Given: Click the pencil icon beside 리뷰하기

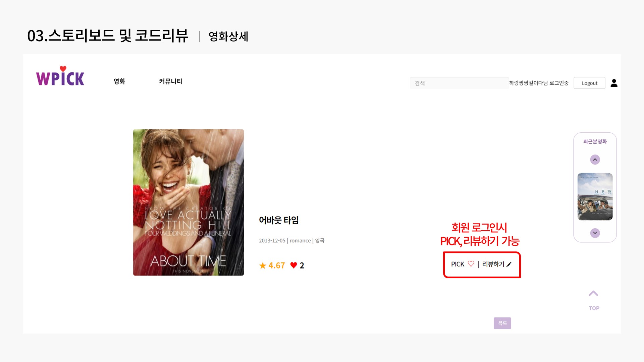Looking at the screenshot, I should click(509, 264).
